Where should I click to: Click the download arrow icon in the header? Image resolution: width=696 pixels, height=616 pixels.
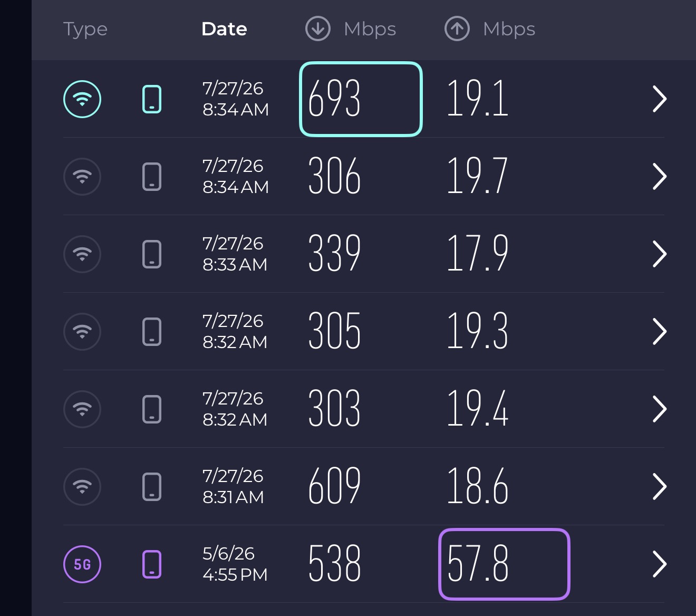click(318, 28)
